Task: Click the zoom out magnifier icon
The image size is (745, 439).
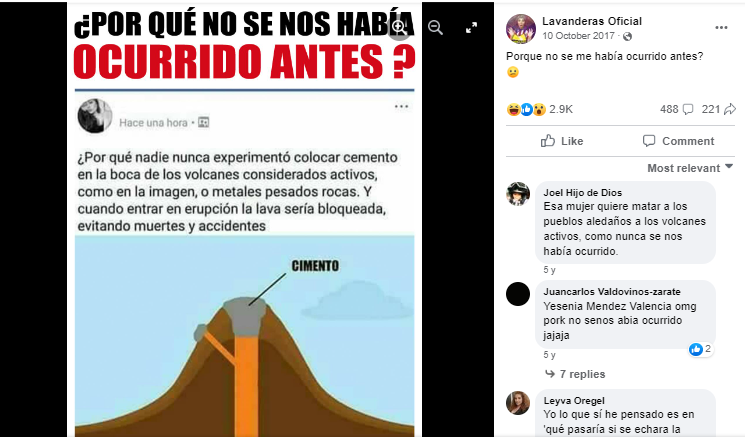Action: pos(435,28)
